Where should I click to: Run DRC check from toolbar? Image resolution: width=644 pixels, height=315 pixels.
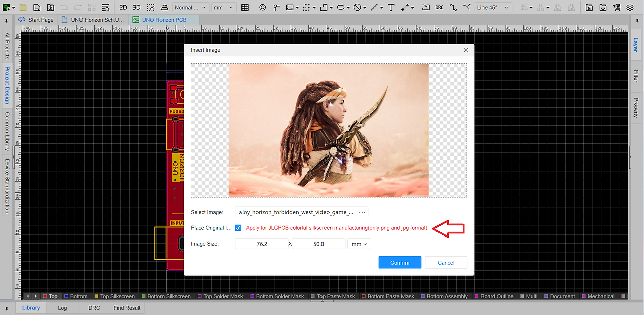(x=439, y=8)
